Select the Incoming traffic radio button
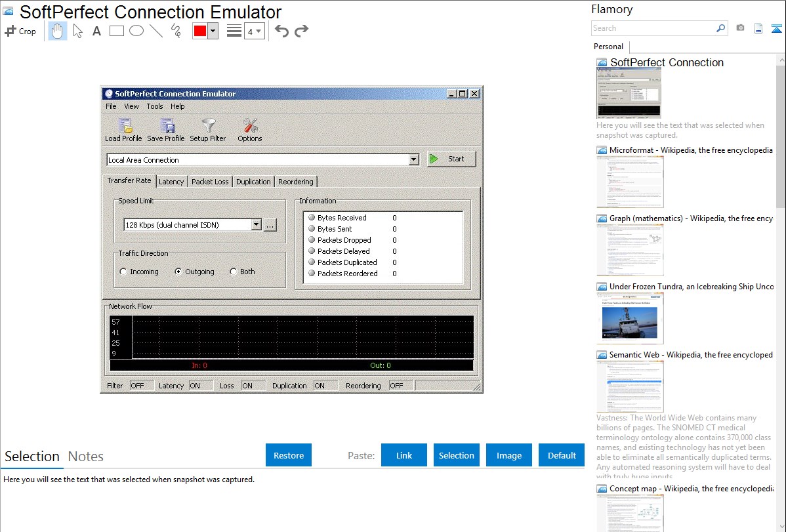The width and height of the screenshot is (786, 532). [x=123, y=272]
